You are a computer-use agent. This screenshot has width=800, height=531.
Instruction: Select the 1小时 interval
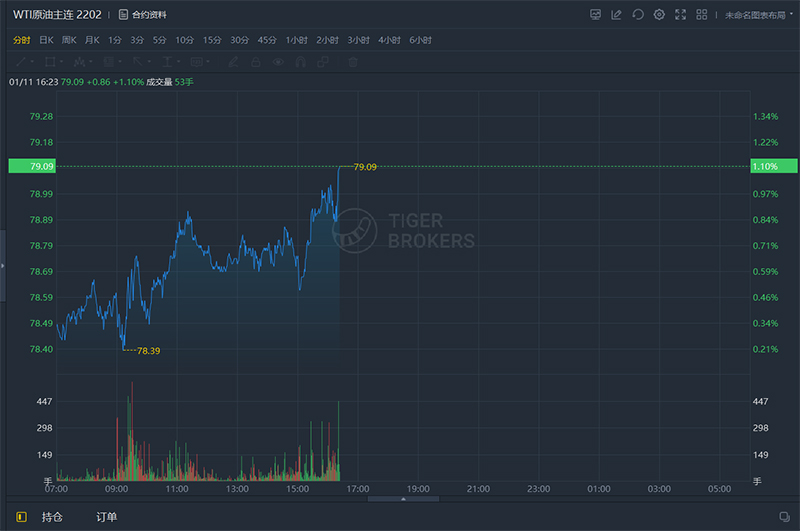pos(296,40)
